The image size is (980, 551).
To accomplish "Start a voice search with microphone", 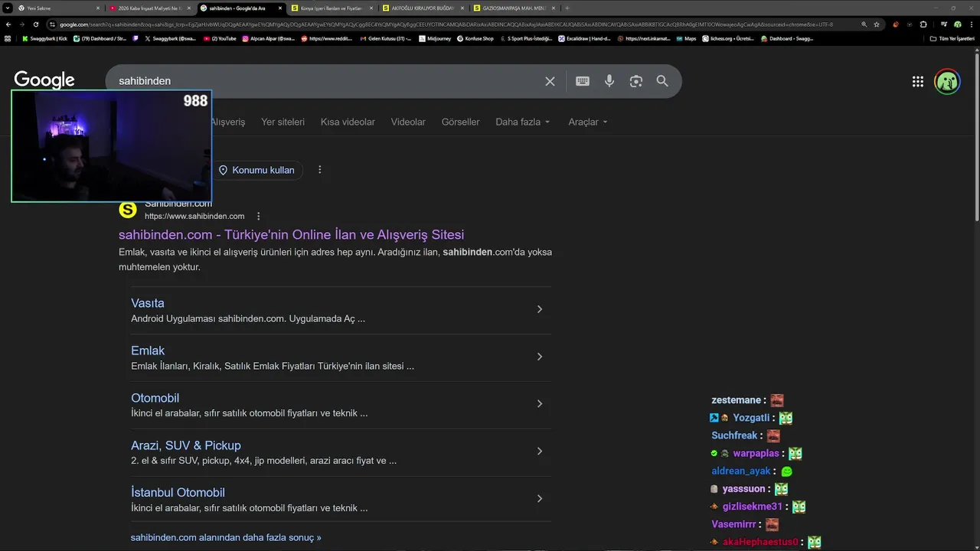I will click(609, 81).
